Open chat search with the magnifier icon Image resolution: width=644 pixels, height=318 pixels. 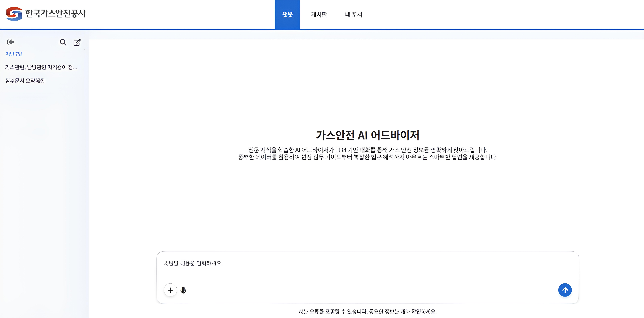63,42
